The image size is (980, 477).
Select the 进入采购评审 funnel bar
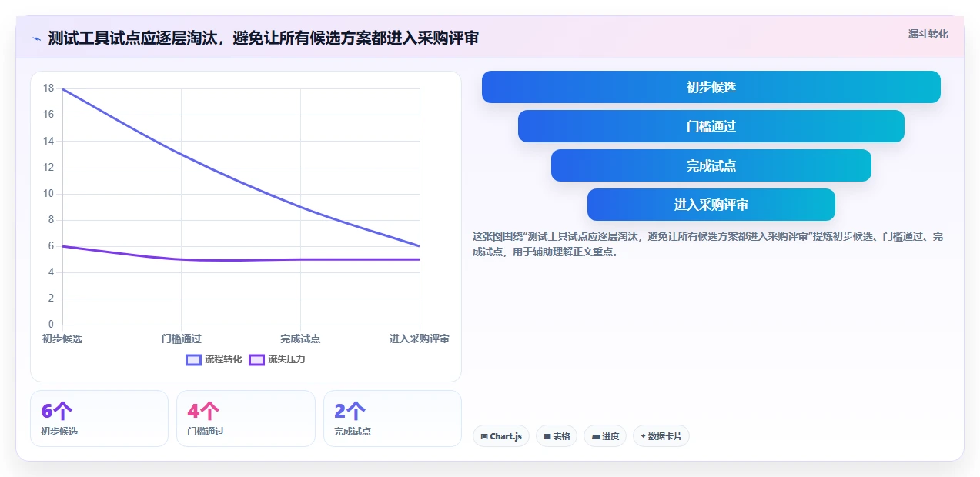[711, 205]
